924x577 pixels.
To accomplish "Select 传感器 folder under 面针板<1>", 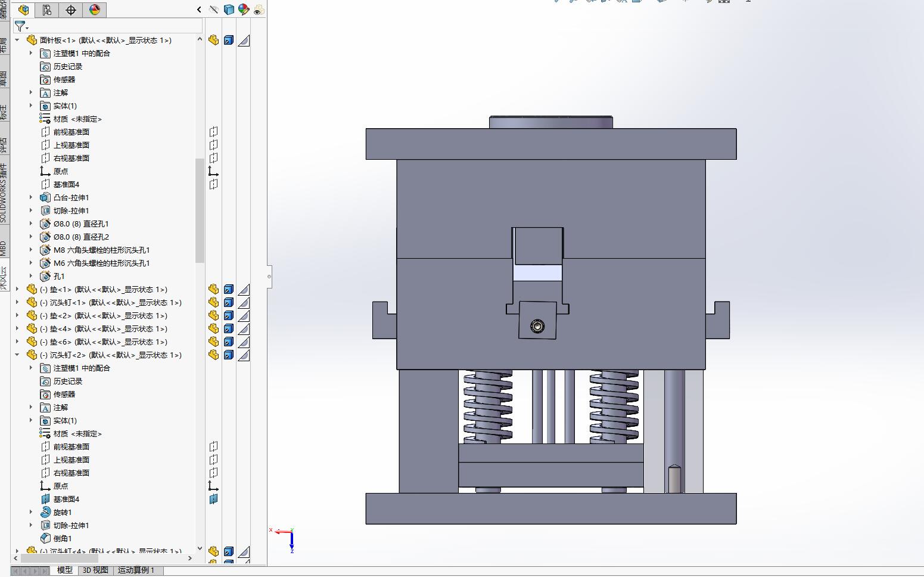I will (x=64, y=79).
